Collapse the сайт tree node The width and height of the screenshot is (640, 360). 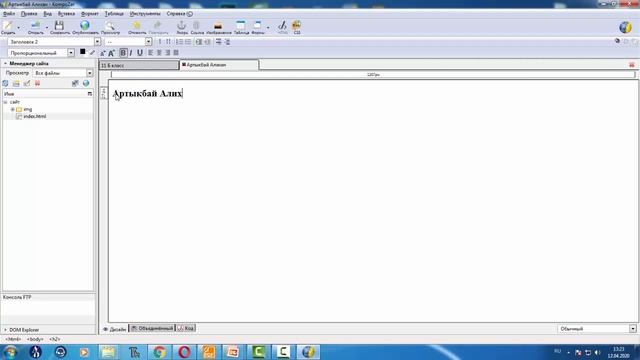5,102
